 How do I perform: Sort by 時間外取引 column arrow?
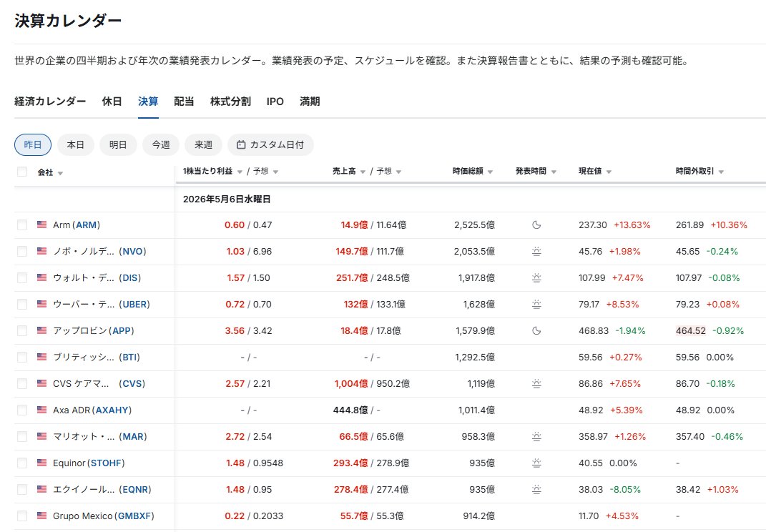pos(721,172)
